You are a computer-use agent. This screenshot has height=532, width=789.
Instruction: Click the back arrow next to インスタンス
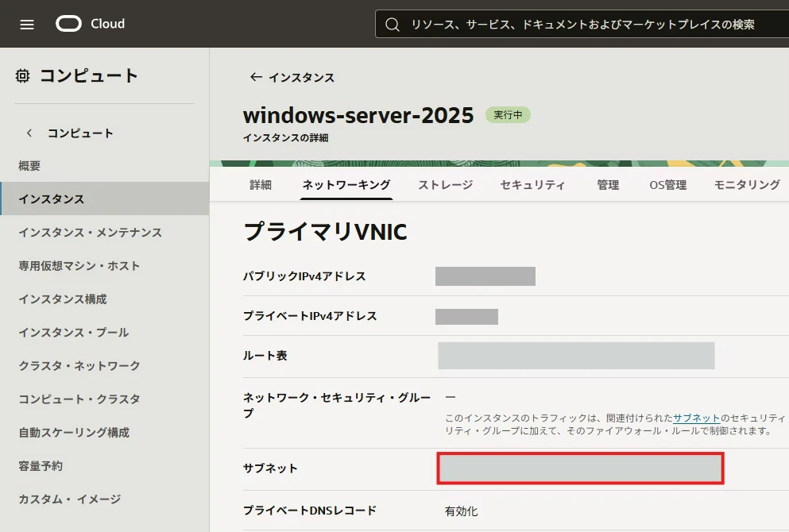point(256,77)
